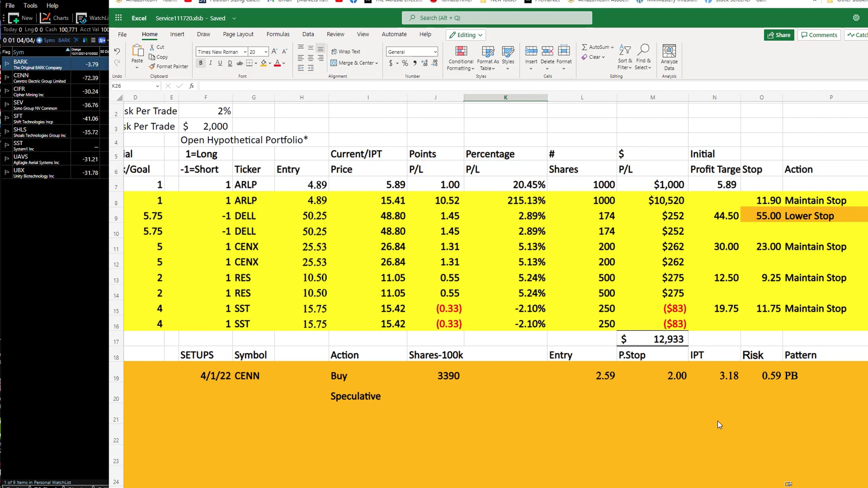Click the watchlist hamburger menu icon

coord(93,40)
